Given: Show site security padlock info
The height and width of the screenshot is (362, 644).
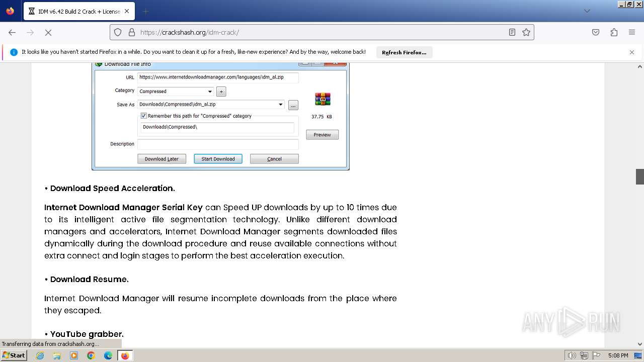Looking at the screenshot, I should pyautogui.click(x=132, y=32).
